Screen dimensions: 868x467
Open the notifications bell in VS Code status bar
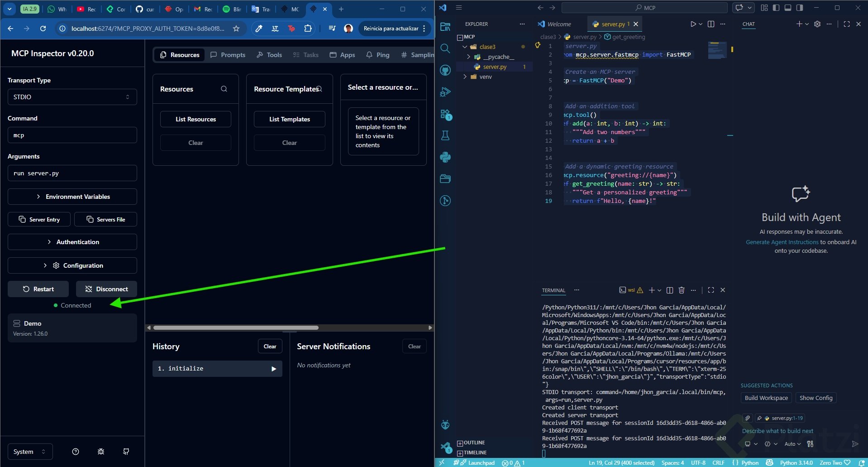point(862,462)
